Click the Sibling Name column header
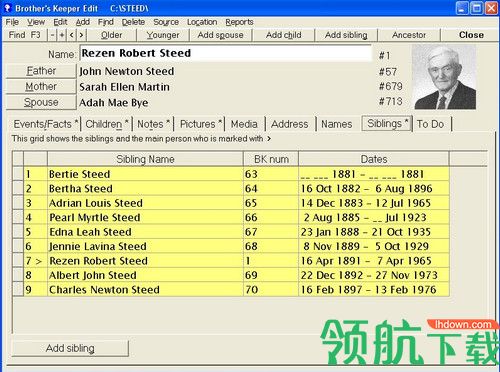This screenshot has width=500, height=372. [145, 159]
